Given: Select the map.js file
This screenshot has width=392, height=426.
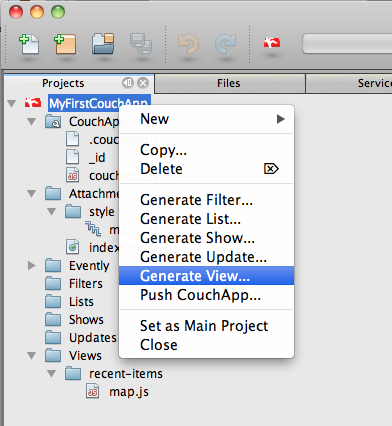Looking at the screenshot, I should (x=129, y=392).
